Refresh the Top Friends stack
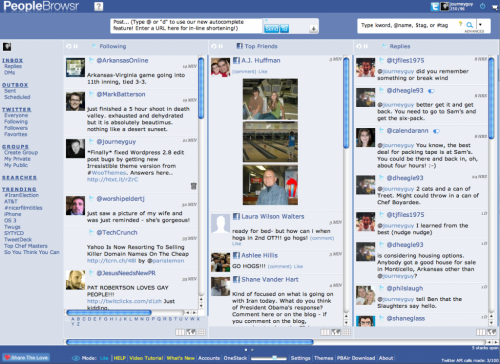The image size is (500, 364). click(x=214, y=46)
